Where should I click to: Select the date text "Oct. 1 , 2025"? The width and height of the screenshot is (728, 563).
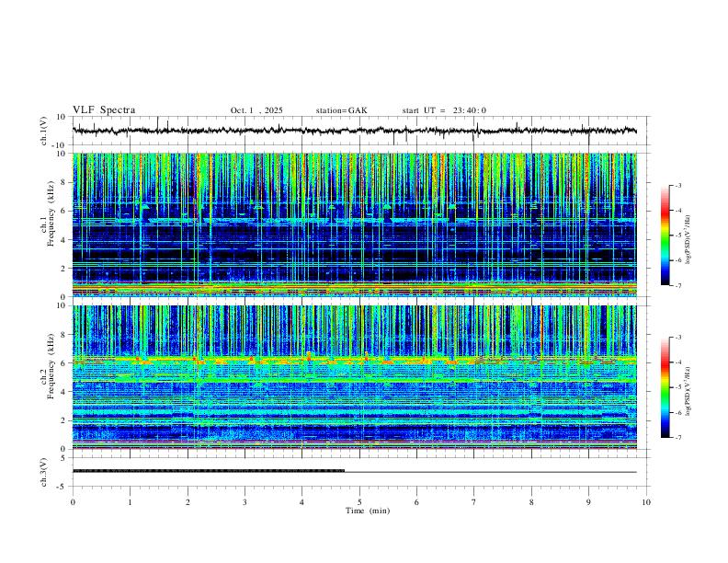click(x=256, y=110)
